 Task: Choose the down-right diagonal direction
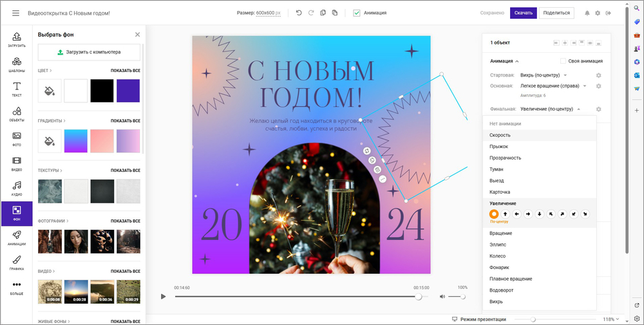point(585,214)
